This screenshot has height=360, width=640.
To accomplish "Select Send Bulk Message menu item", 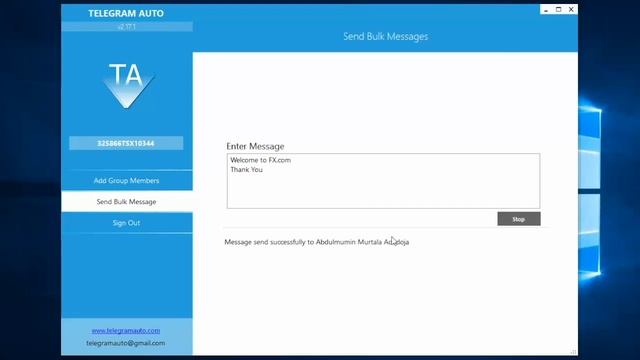I will [127, 202].
